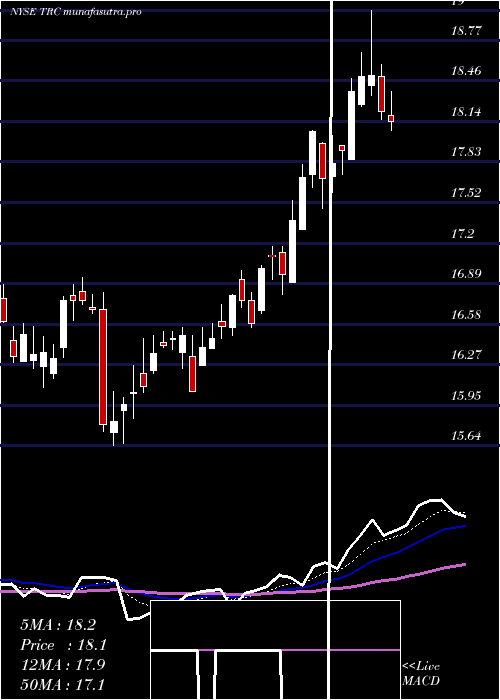Click the tall white vertical cursor line
This screenshot has width=500, height=700.
[x=331, y=350]
